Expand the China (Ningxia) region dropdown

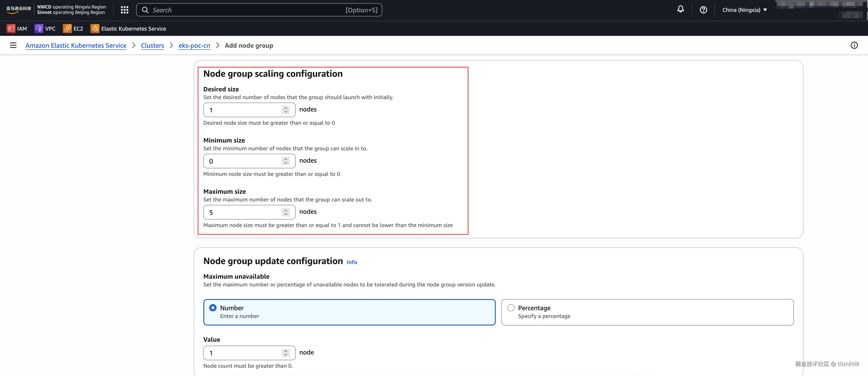(x=744, y=10)
